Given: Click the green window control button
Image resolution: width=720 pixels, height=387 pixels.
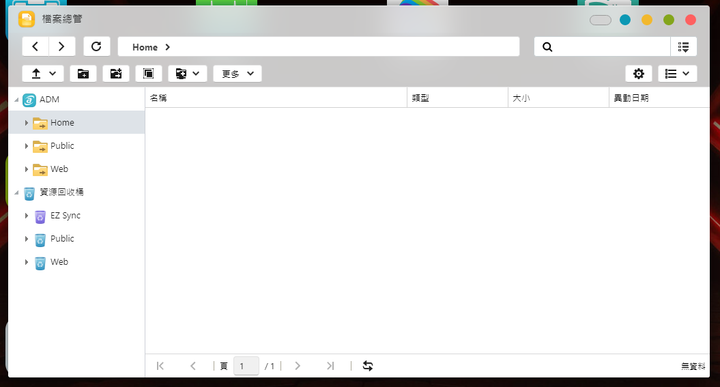Looking at the screenshot, I should (669, 20).
